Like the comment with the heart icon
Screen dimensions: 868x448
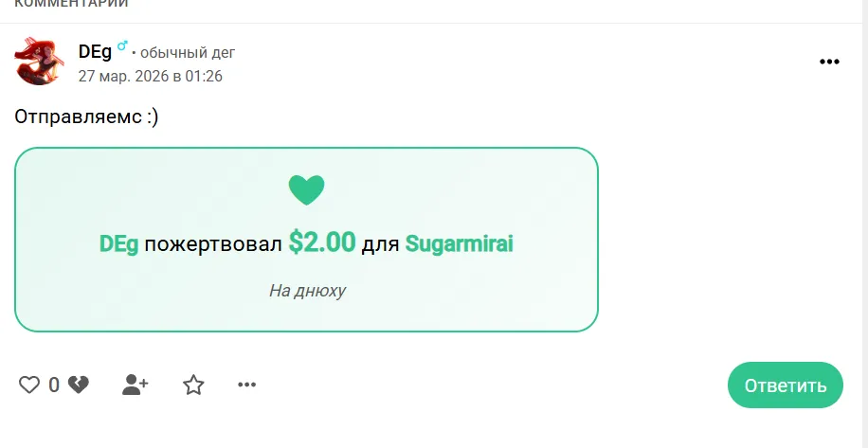(x=29, y=385)
